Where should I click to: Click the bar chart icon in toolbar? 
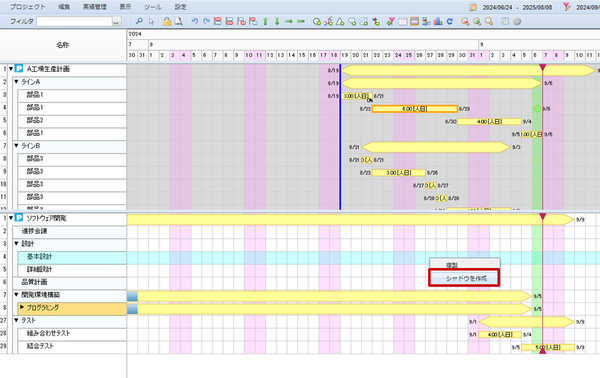pyautogui.click(x=438, y=21)
